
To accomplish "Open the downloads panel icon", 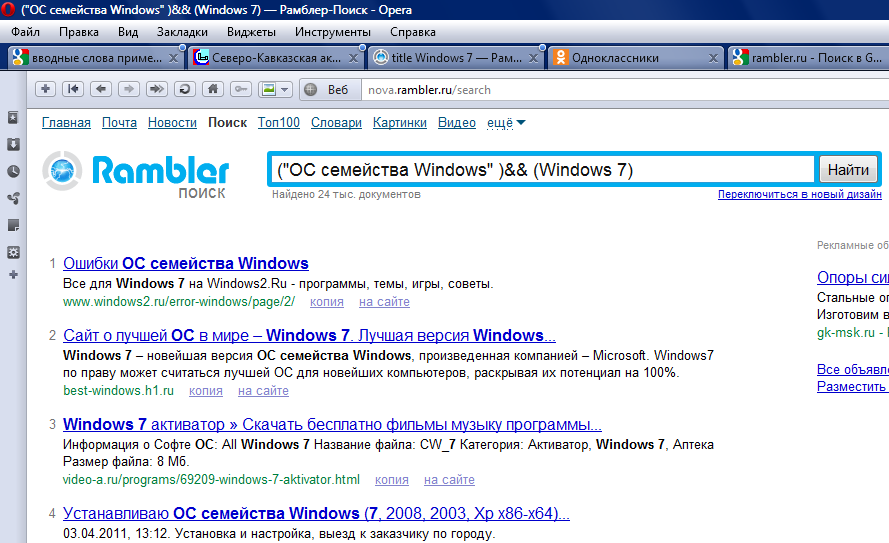I will coord(13,145).
